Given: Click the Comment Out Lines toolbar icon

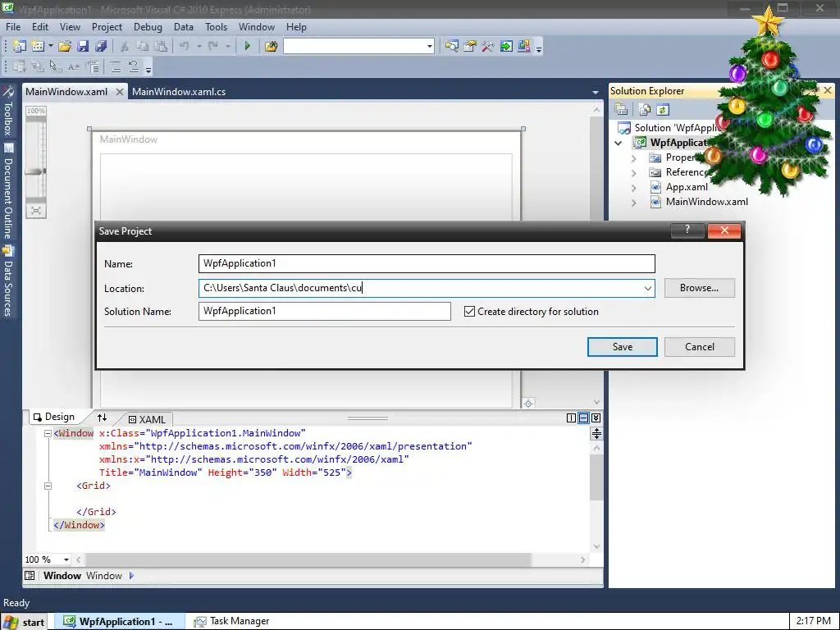Looking at the screenshot, I should 115,67.
